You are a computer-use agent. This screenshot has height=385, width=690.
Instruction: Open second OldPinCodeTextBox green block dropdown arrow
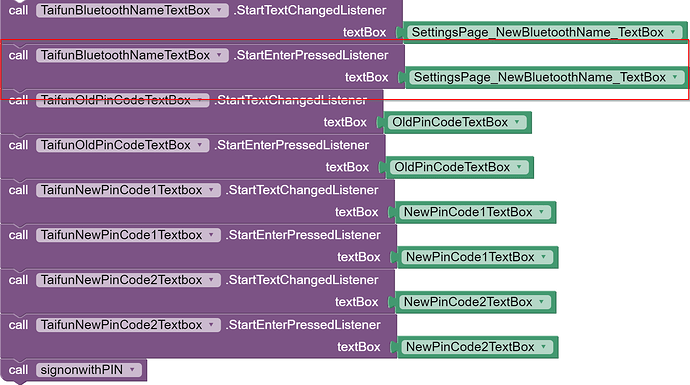pyautogui.click(x=520, y=167)
